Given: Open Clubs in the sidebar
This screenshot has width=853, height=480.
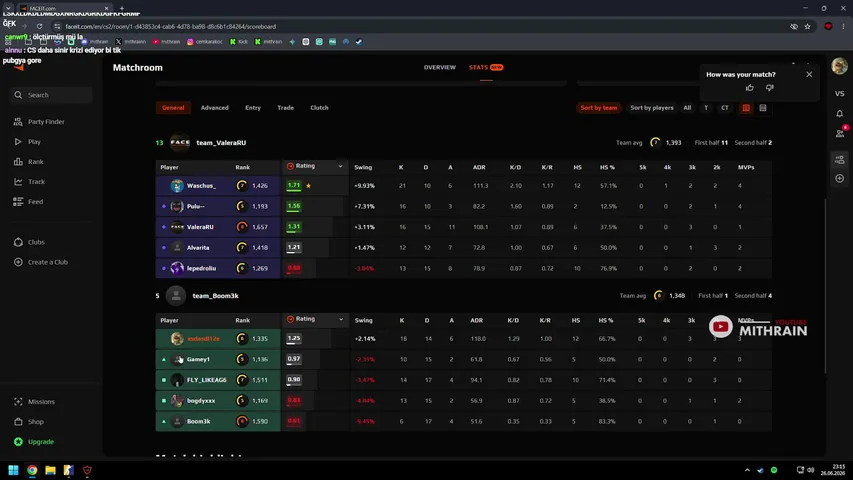Looking at the screenshot, I should click(x=29, y=242).
